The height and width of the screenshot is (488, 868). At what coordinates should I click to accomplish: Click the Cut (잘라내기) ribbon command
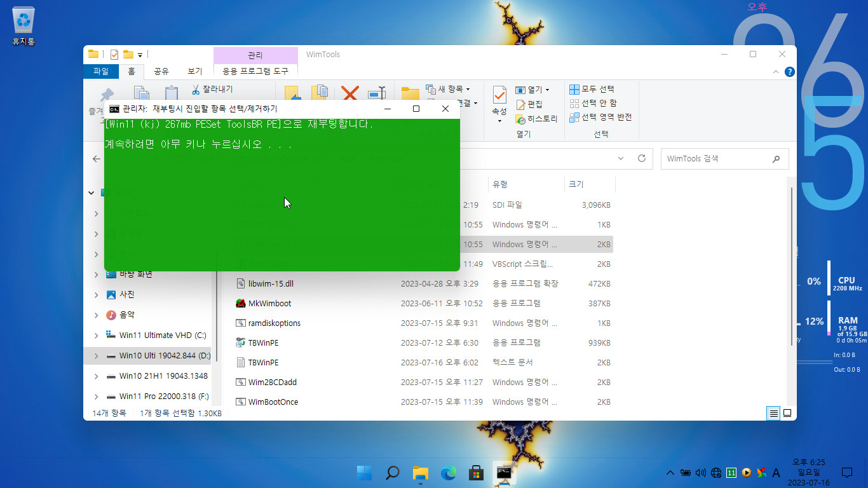[212, 89]
